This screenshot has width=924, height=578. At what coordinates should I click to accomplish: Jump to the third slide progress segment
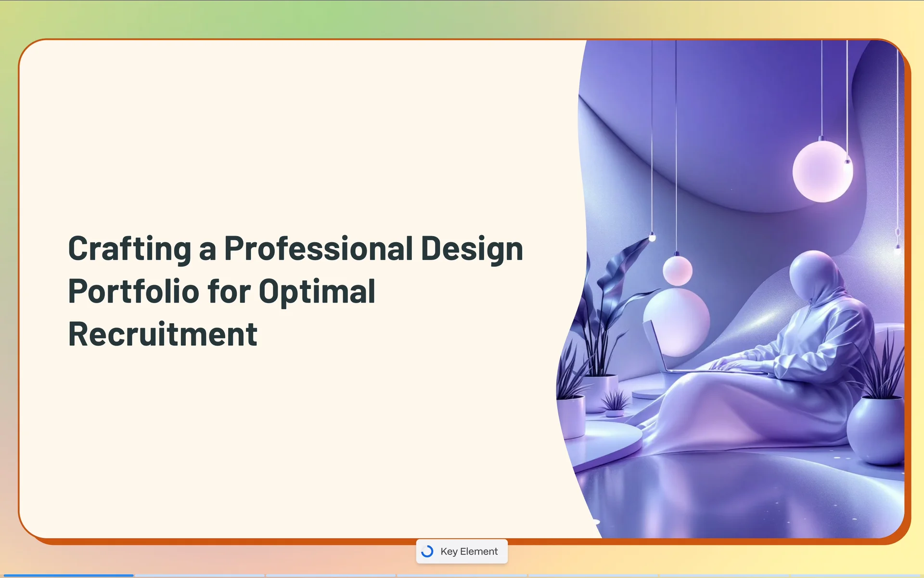331,575
